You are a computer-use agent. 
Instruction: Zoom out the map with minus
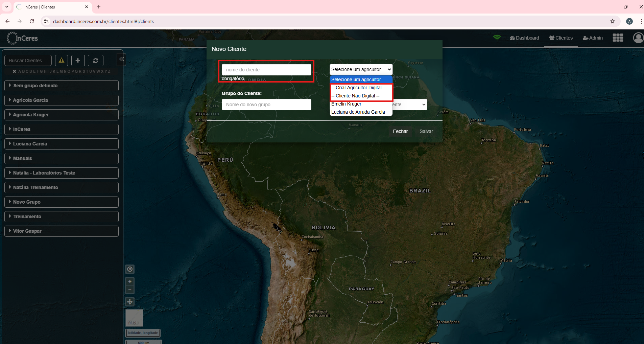(130, 290)
